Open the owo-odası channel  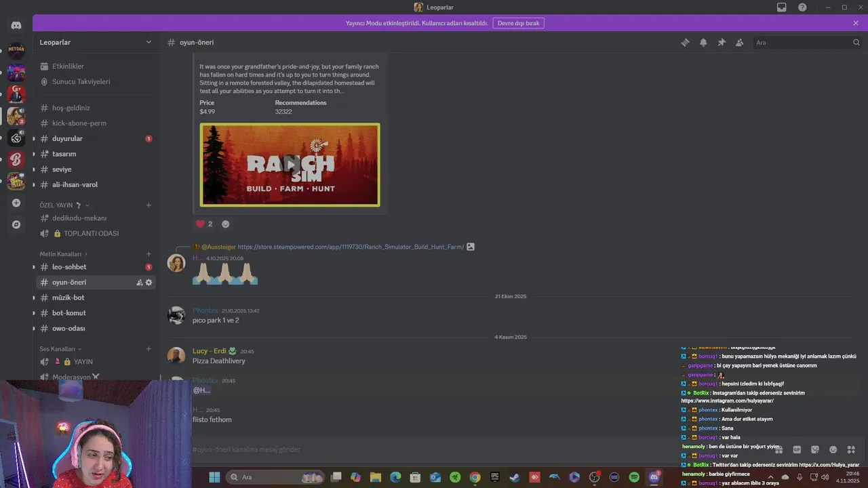pyautogui.click(x=96, y=328)
